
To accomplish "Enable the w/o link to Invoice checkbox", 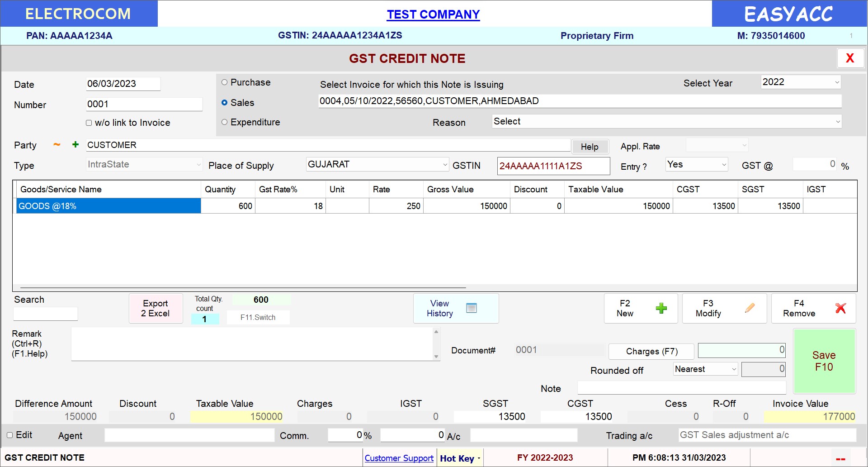I will tap(89, 123).
